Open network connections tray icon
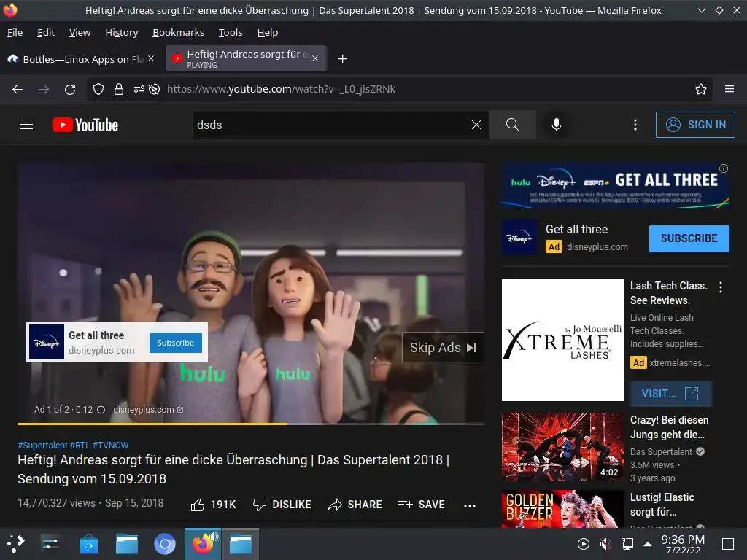 tap(627, 544)
